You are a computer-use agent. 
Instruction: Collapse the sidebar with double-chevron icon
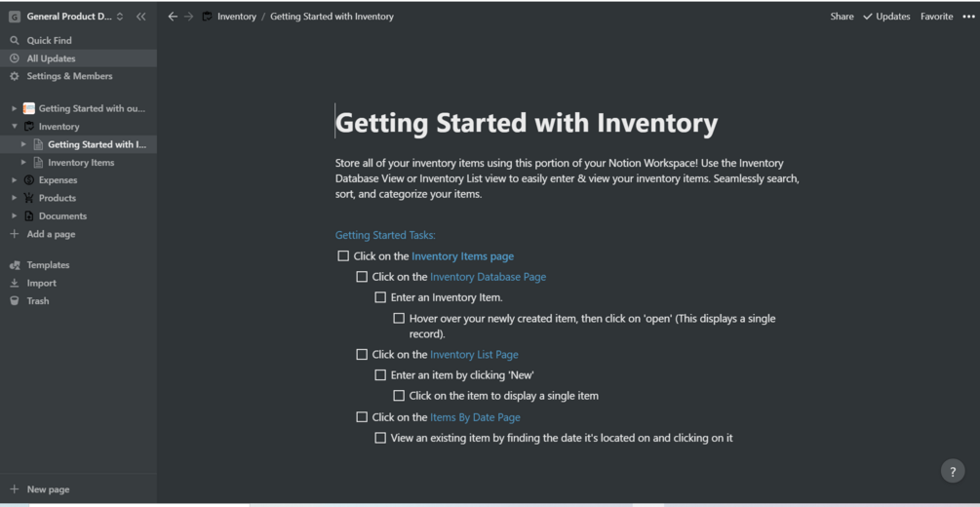(141, 17)
